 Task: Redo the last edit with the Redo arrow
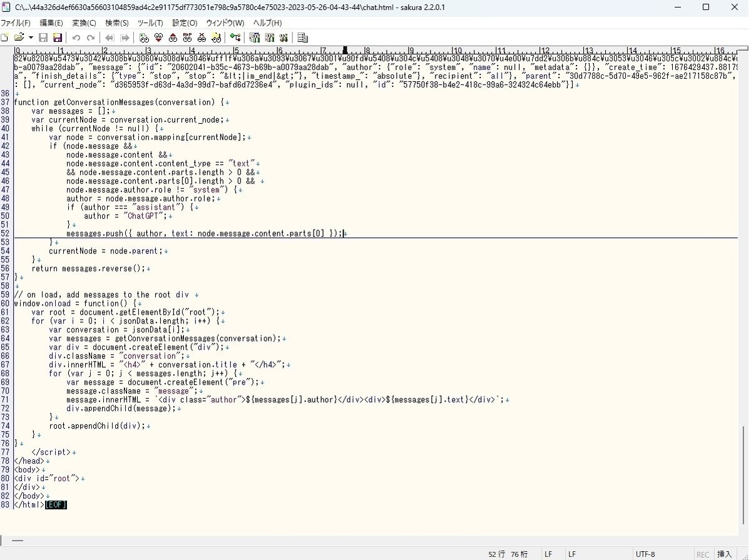91,38
